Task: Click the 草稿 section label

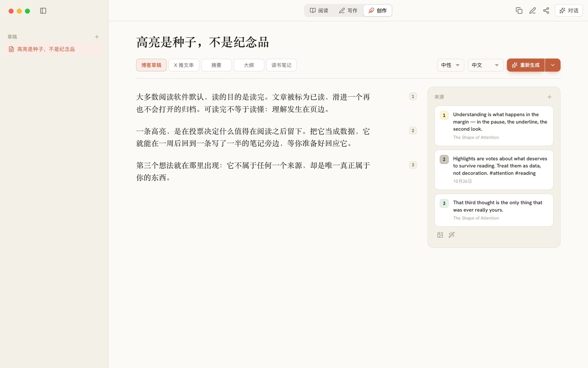Action: [x=12, y=37]
